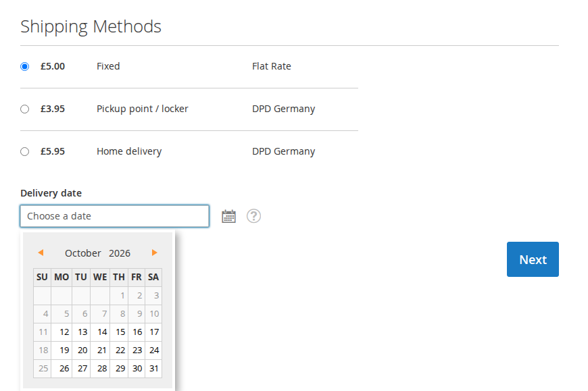Viewport: 588px width, 391px height.
Task: Choose £3.95 Pickup point / locker shipping
Action: tap(25, 109)
